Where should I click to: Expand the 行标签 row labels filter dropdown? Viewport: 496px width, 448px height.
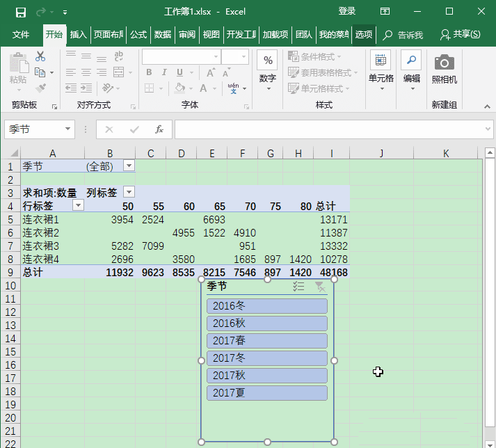tap(78, 205)
